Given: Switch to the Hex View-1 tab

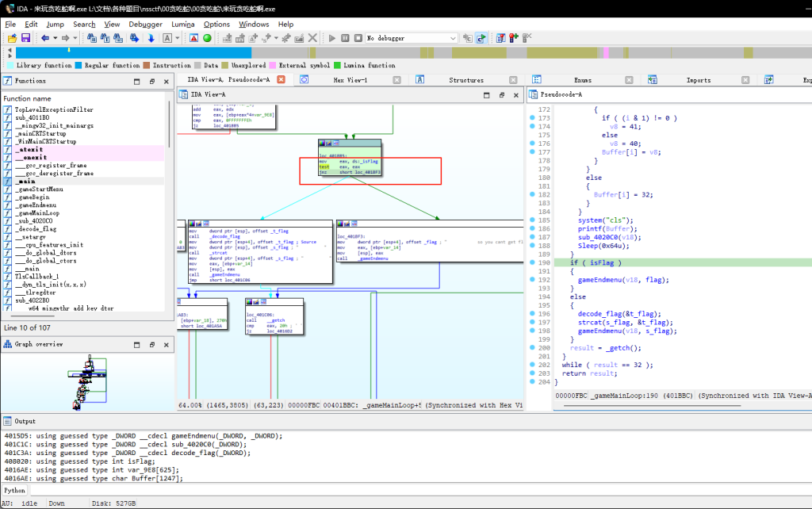Looking at the screenshot, I should tap(350, 80).
